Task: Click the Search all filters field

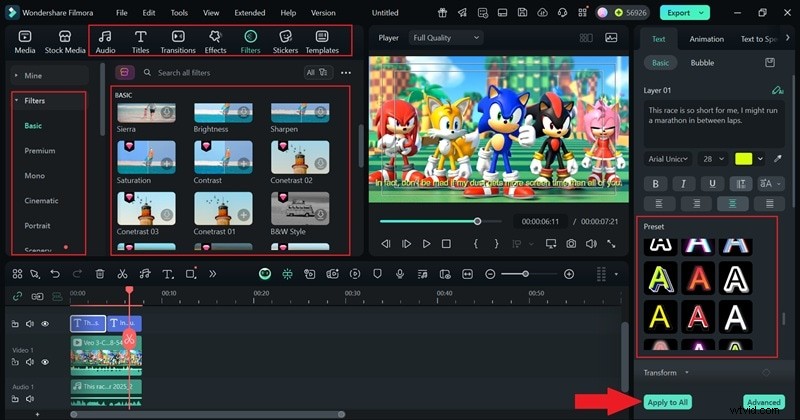Action: point(219,72)
